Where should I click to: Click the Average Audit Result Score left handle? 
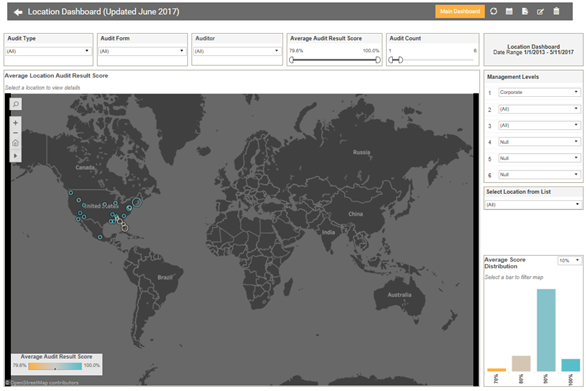[292, 60]
